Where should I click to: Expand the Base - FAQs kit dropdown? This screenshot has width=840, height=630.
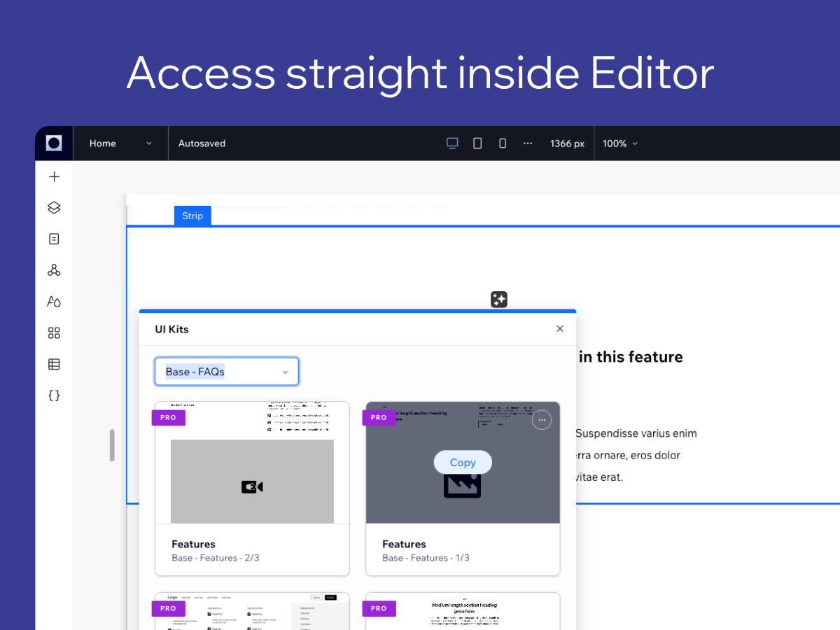tap(227, 372)
